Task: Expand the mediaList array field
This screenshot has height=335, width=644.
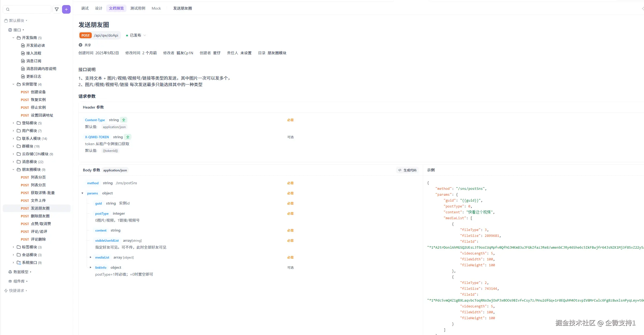Action: pyautogui.click(x=90, y=257)
